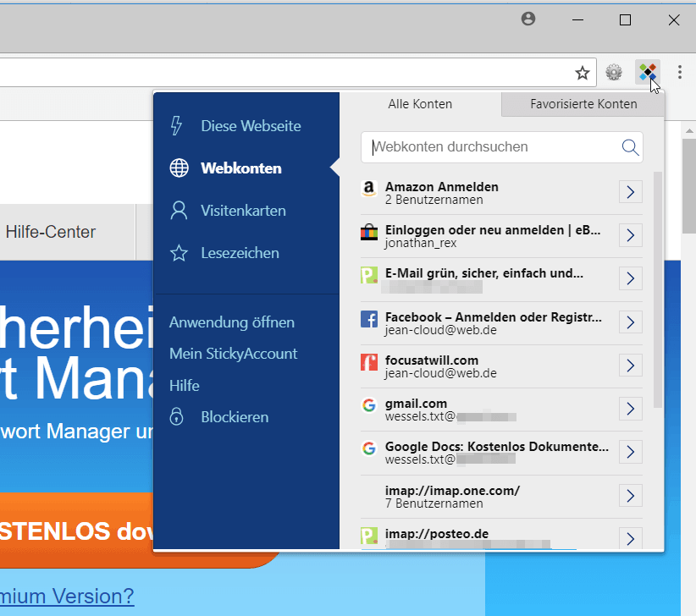Open Hilfe in the popup sidebar
Screen dimensions: 696x616
click(x=185, y=385)
